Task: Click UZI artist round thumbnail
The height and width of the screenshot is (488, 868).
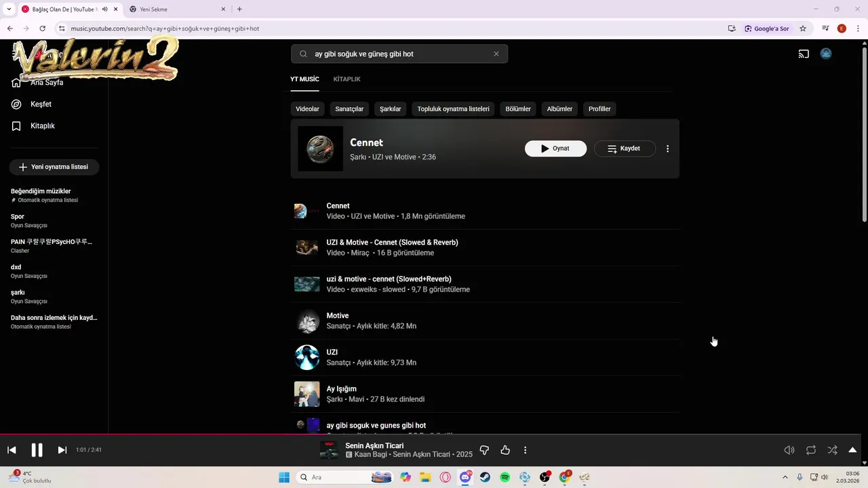Action: coord(307,357)
